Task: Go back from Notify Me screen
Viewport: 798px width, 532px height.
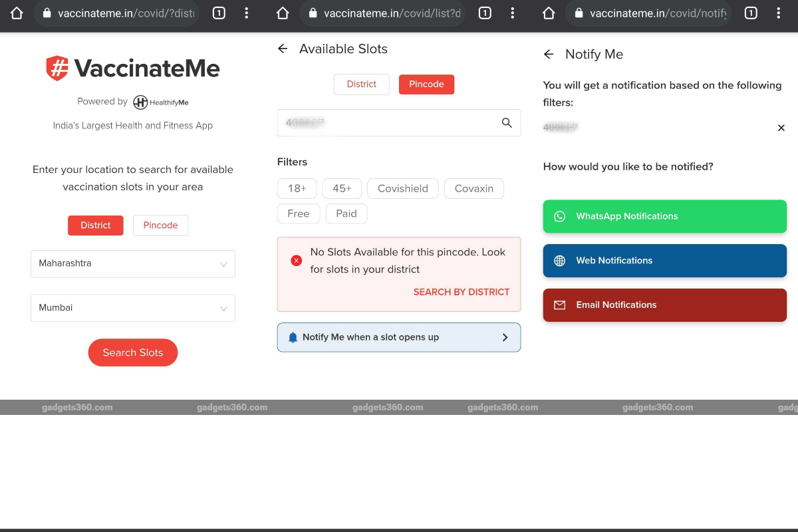Action: 549,55
